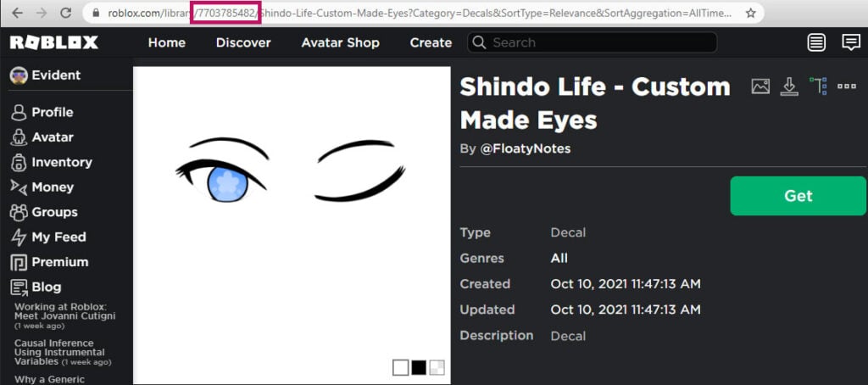Reload the page using the browser refresh icon
This screenshot has height=385, width=868.
(65, 13)
